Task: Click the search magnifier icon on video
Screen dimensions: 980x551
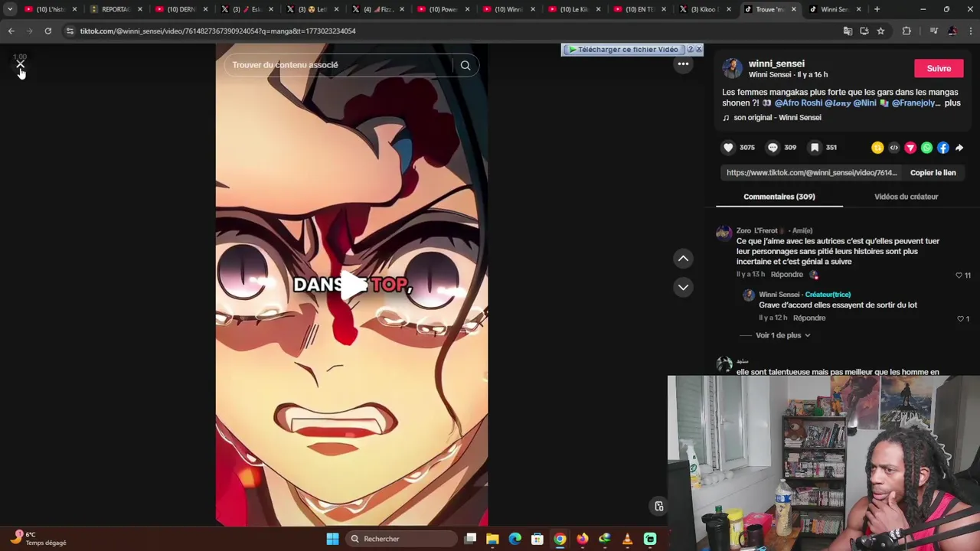Action: click(x=465, y=65)
